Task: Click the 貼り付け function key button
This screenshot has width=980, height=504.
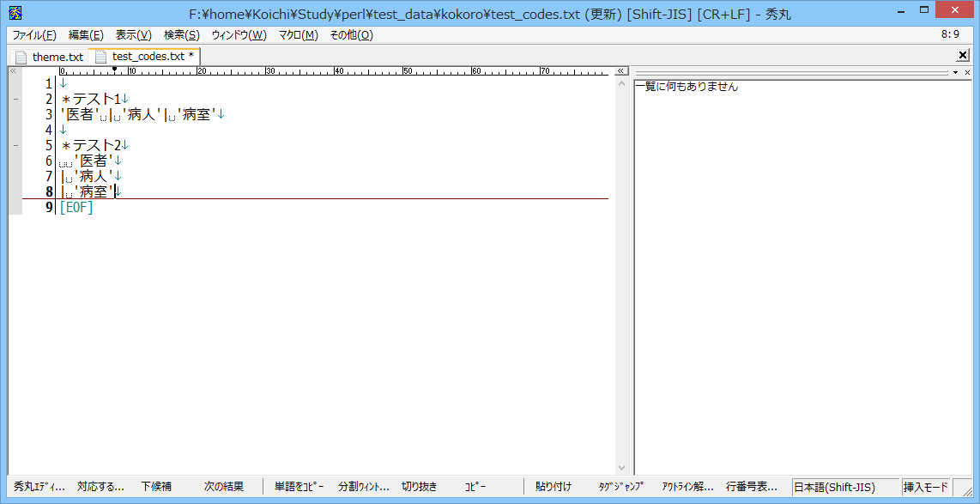Action: (x=554, y=487)
